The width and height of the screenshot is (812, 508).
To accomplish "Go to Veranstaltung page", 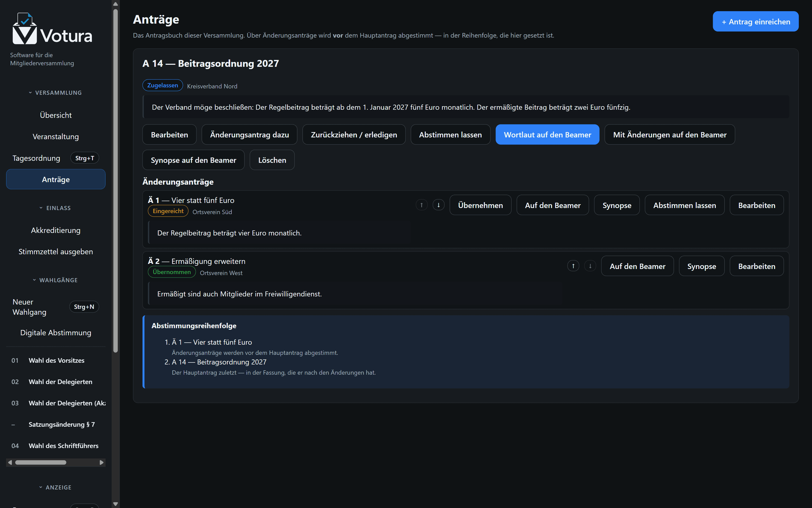I will point(56,137).
